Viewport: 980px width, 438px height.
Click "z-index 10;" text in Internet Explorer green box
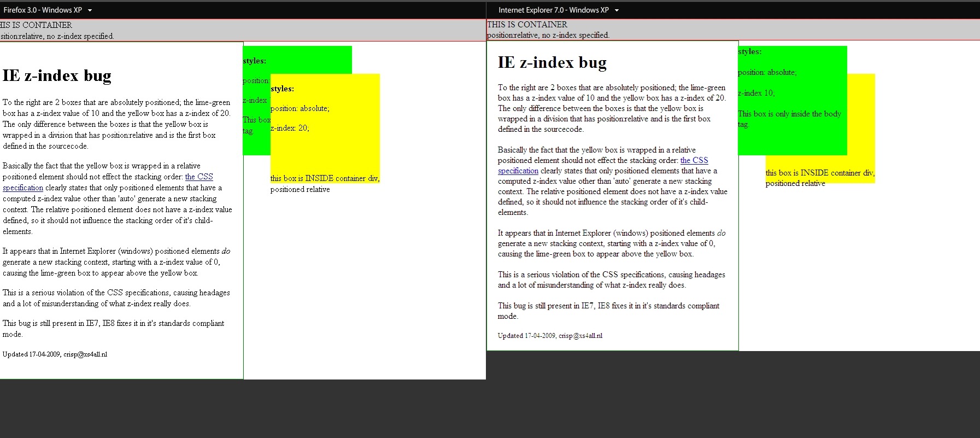[x=756, y=93]
